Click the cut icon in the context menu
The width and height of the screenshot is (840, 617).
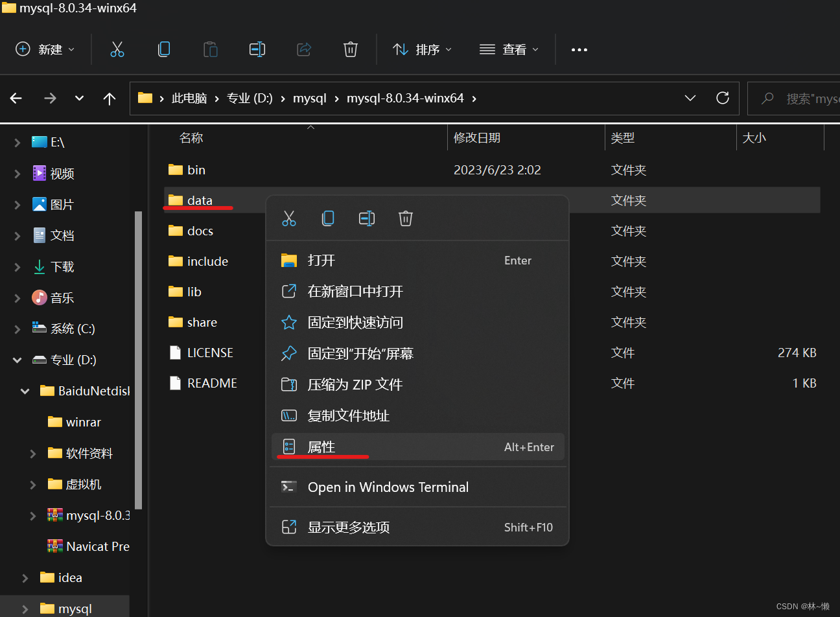coord(289,219)
